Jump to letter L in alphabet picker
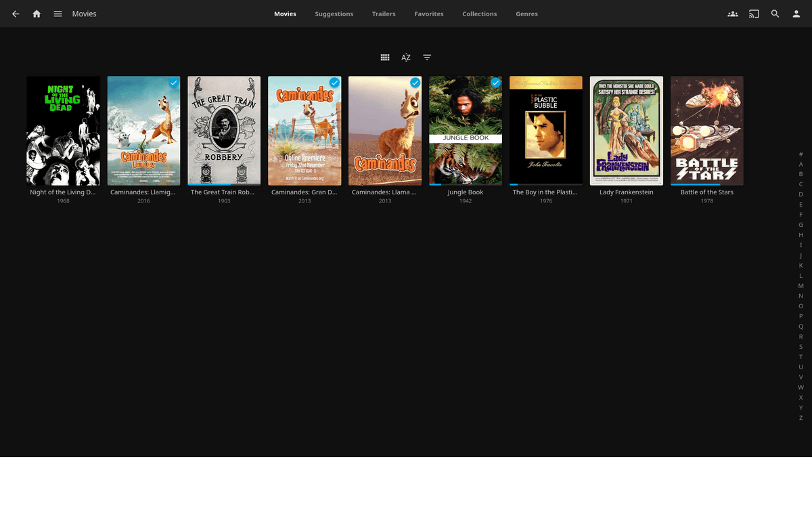Viewport: 812px width, 508px height. 801,276
